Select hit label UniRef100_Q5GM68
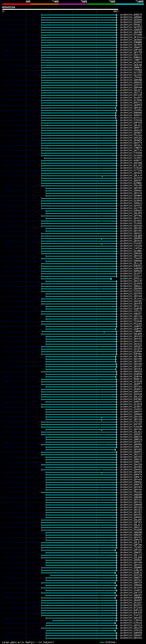The image size is (146, 644). coord(131,289)
